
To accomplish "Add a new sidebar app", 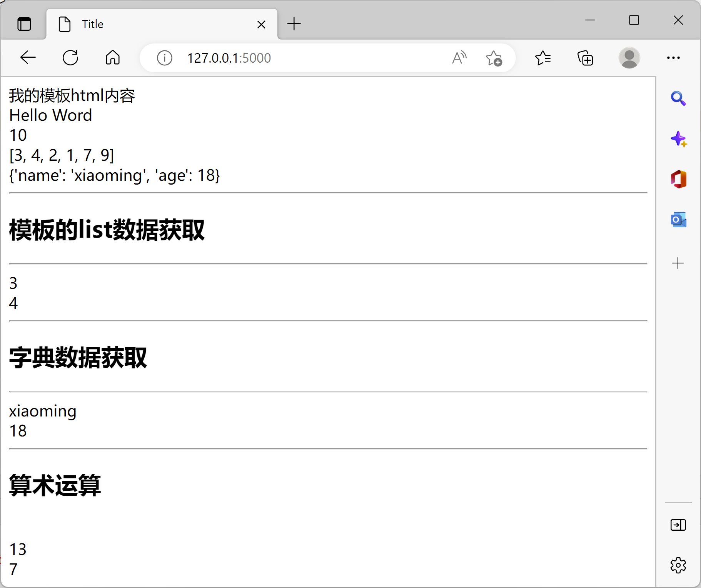I will click(678, 263).
